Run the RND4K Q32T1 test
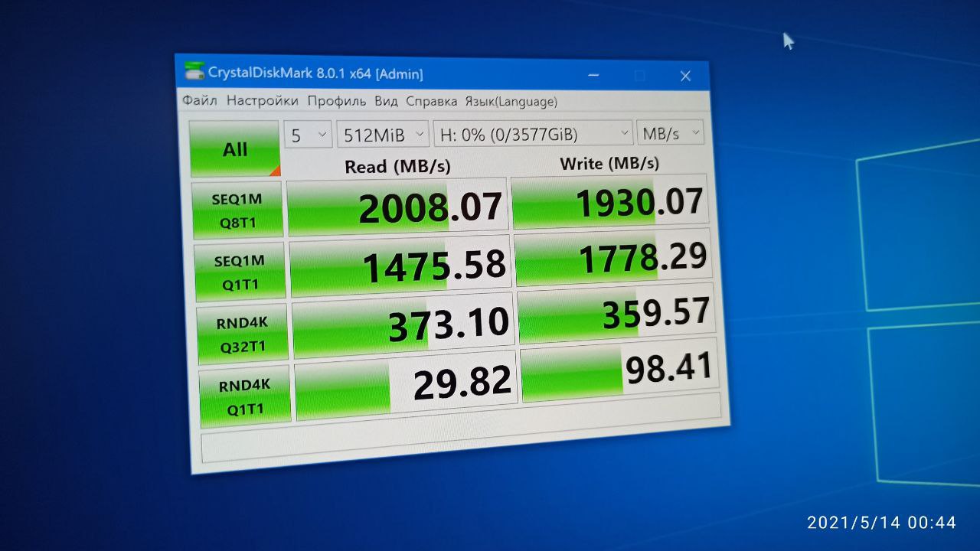Viewport: 980px width, 551px height. pos(242,334)
